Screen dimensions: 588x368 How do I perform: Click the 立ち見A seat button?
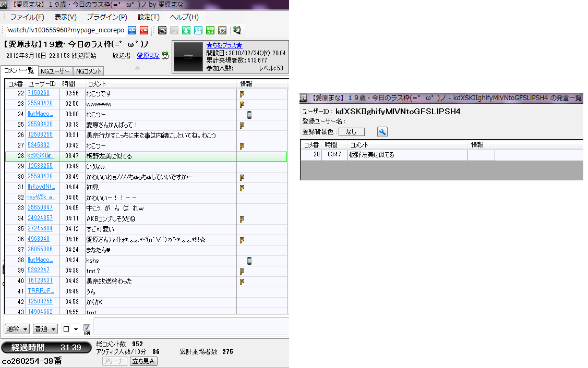143,361
